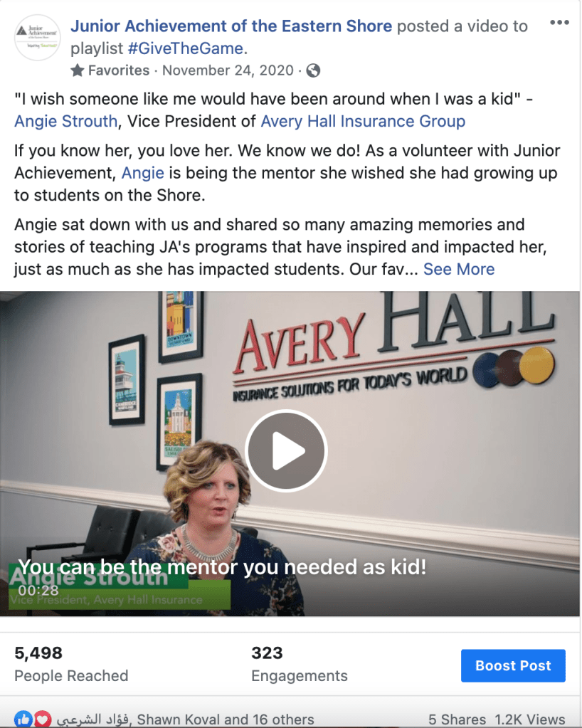Screen dimensions: 582x728
Task: Open Angie Strouth's profile link
Action: (x=66, y=121)
